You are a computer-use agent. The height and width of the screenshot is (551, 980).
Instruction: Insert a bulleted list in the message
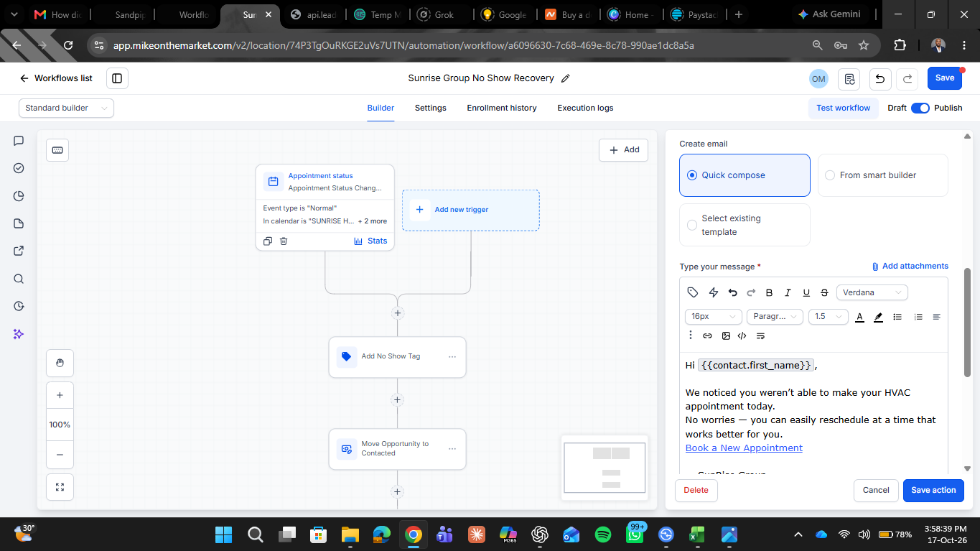point(897,317)
